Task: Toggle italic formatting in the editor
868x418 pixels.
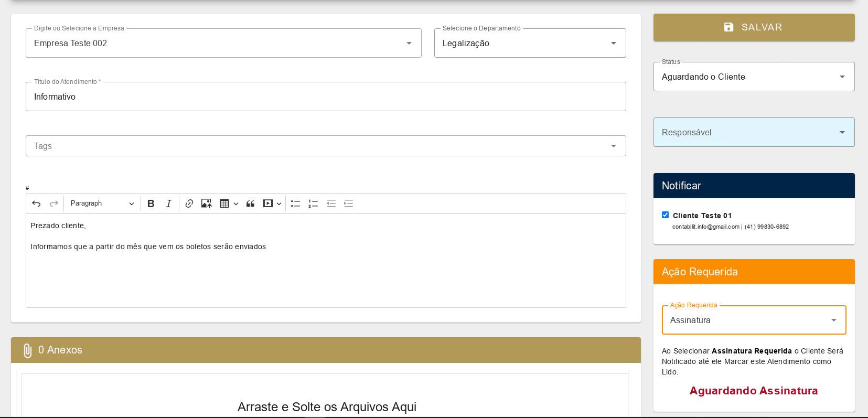Action: [x=168, y=203]
